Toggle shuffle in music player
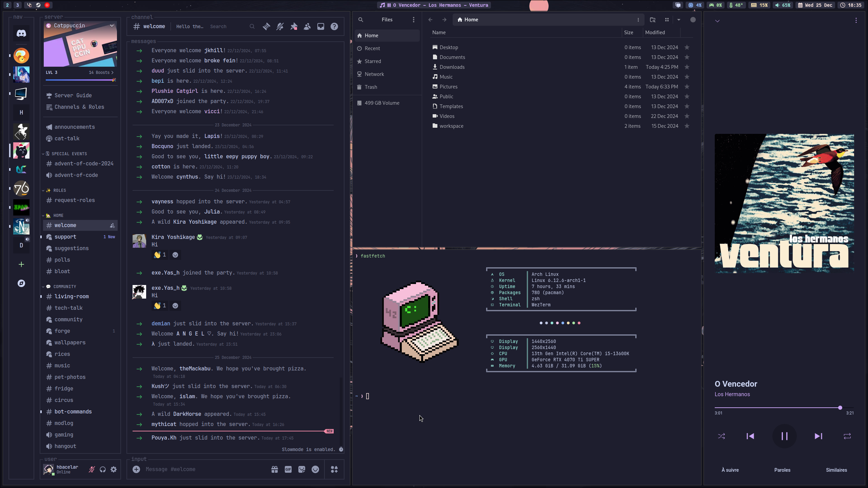 tap(722, 436)
